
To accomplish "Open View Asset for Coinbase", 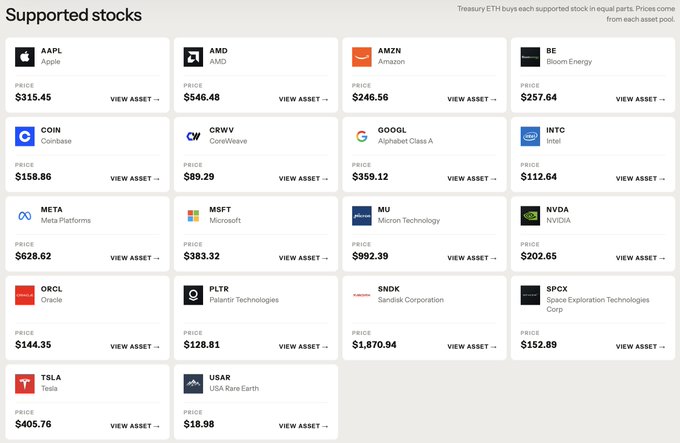I will (x=135, y=179).
